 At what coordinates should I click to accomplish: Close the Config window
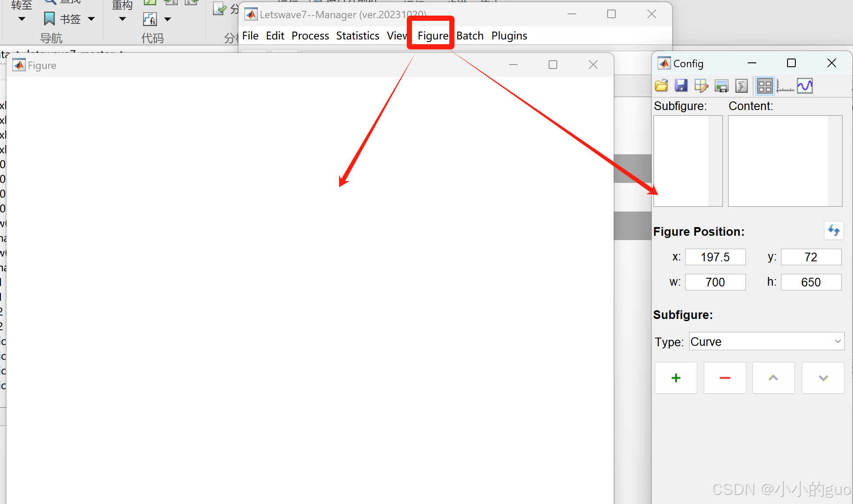[831, 63]
